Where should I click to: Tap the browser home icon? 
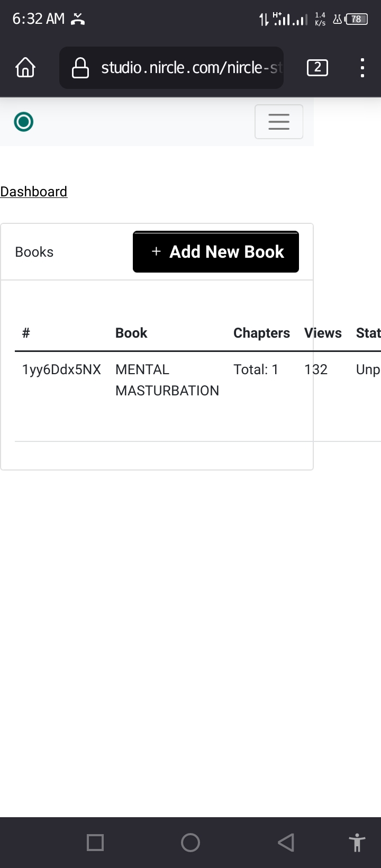pyautogui.click(x=25, y=68)
